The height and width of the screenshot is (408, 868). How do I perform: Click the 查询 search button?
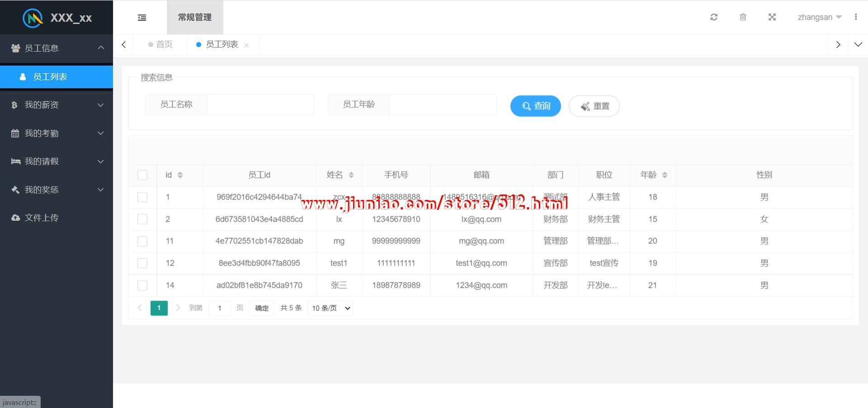[535, 106]
